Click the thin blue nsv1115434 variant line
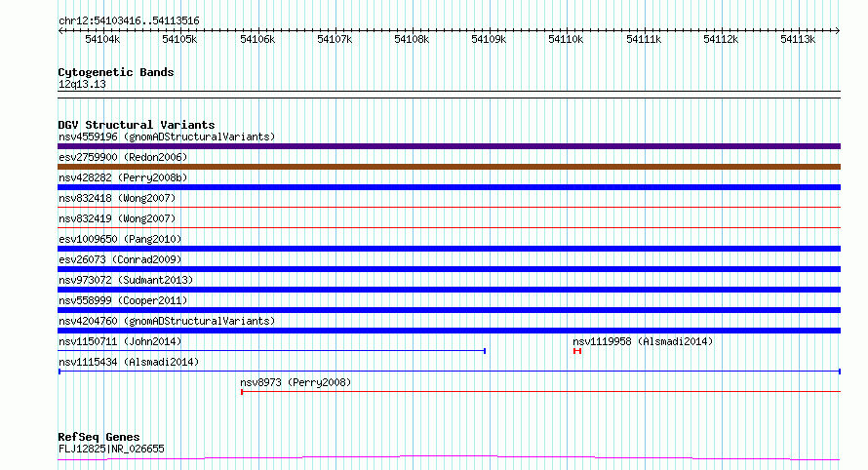 pyautogui.click(x=450, y=372)
